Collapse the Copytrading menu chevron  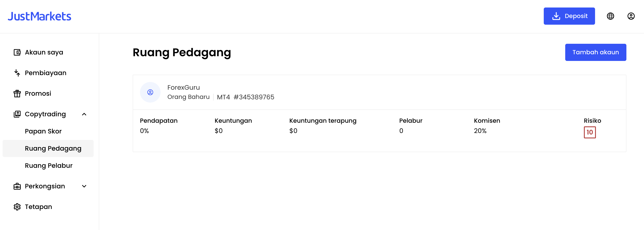(84, 114)
